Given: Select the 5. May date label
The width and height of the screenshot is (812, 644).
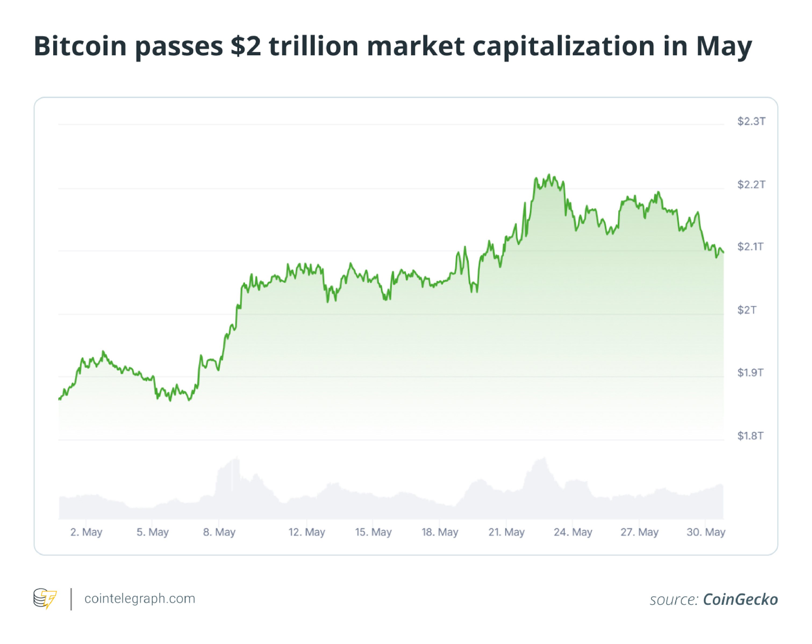Looking at the screenshot, I should pos(152,532).
